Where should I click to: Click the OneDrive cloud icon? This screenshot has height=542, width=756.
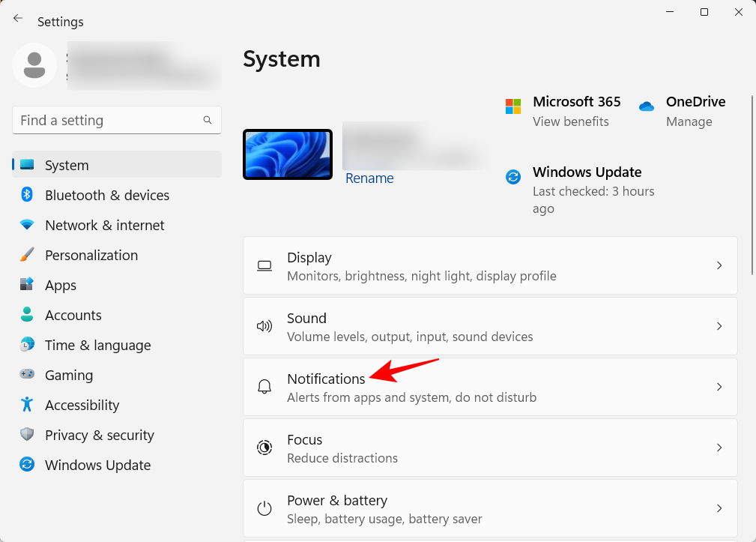point(646,106)
